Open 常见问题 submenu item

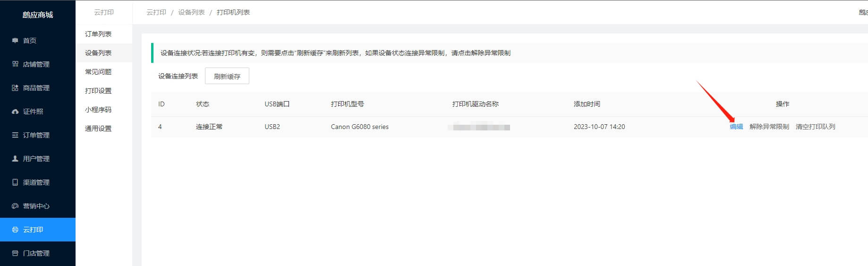(104, 72)
